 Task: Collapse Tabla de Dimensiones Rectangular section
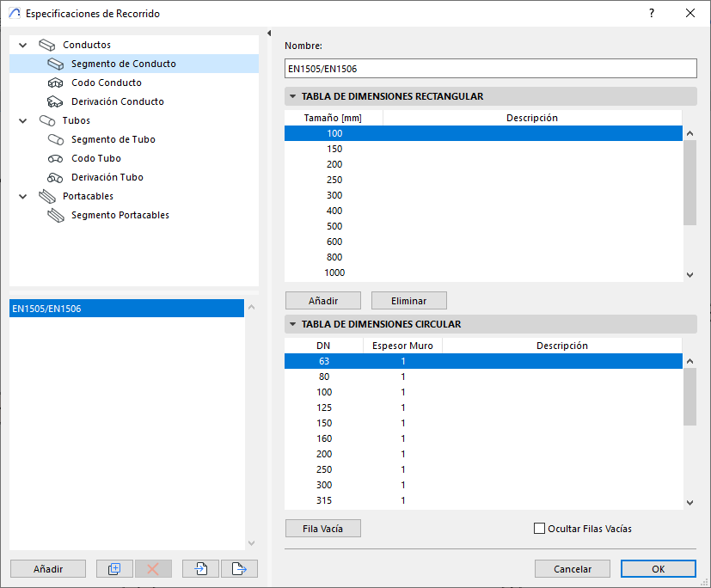pyautogui.click(x=293, y=97)
